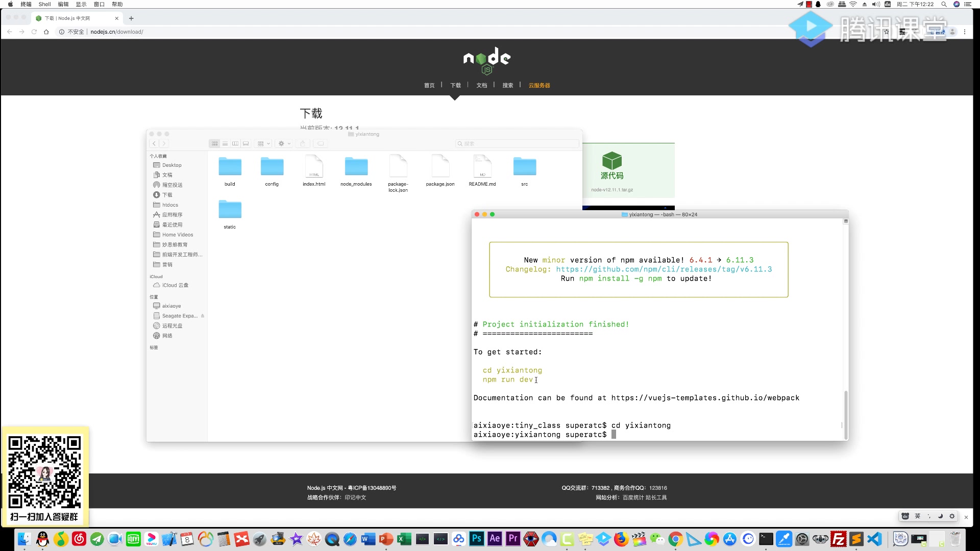Select aixiaoye location in sidebar

171,306
